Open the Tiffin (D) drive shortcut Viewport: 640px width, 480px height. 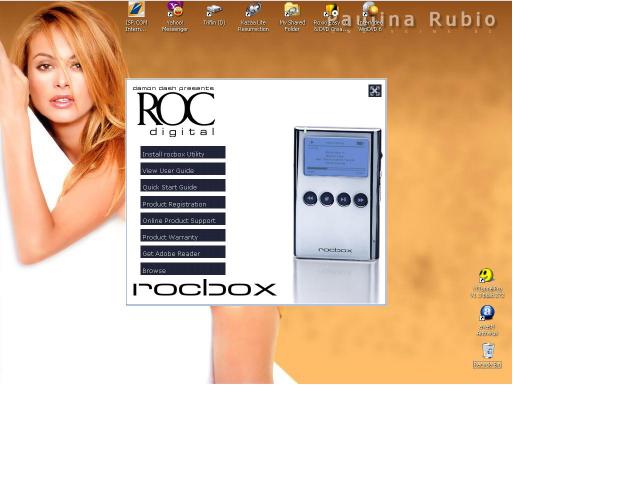pyautogui.click(x=214, y=14)
